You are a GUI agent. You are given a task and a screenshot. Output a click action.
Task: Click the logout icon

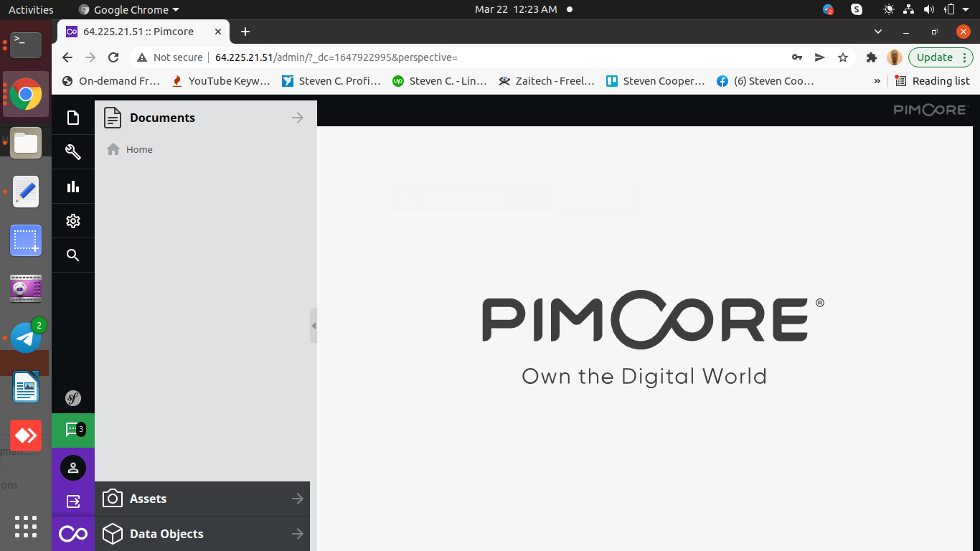[73, 501]
